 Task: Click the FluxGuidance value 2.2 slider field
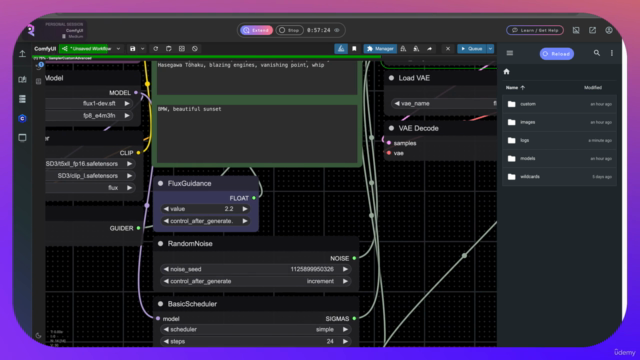(205, 209)
